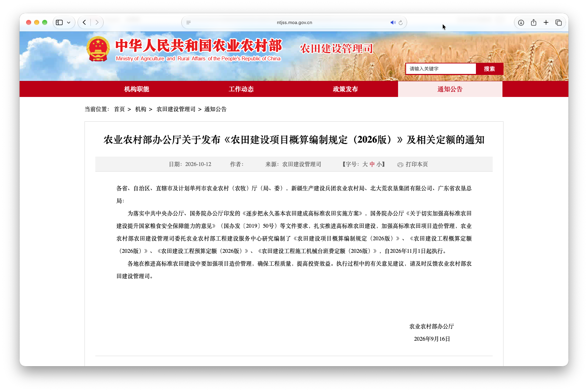Click the national emblem logo
This screenshot has width=588, height=392.
(x=98, y=49)
